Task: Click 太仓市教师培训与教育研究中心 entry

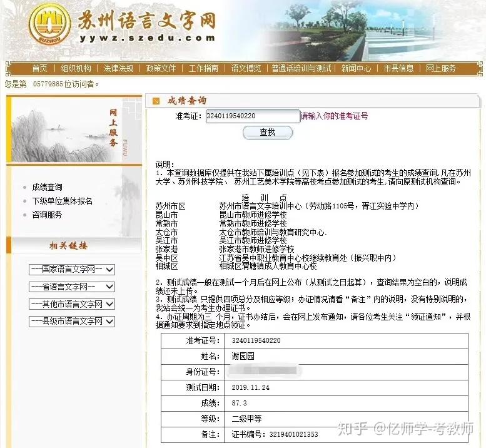Action: coord(272,232)
